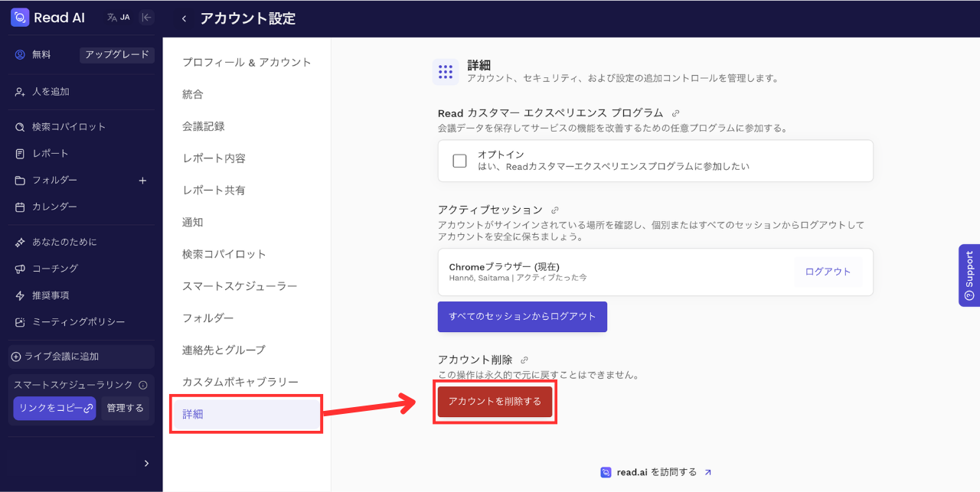Screen dimensions: 980x492
Task: Open コーチング in the left sidebar
Action: [x=54, y=269]
